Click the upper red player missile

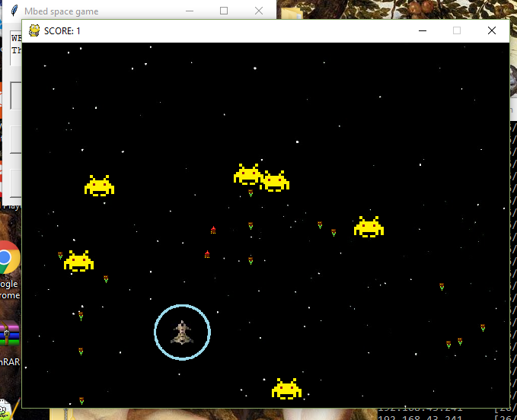pyautogui.click(x=213, y=230)
